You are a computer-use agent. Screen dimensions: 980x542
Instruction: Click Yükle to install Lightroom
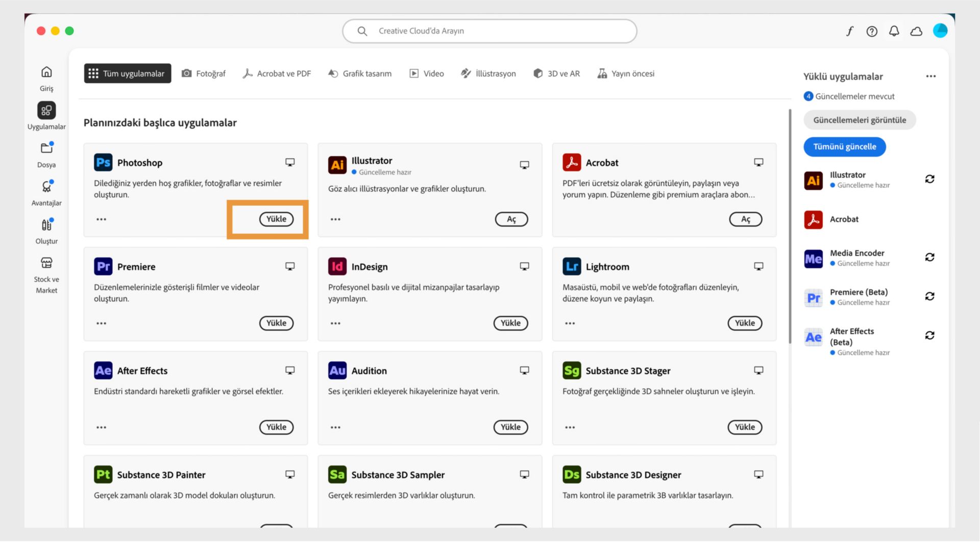tap(745, 324)
